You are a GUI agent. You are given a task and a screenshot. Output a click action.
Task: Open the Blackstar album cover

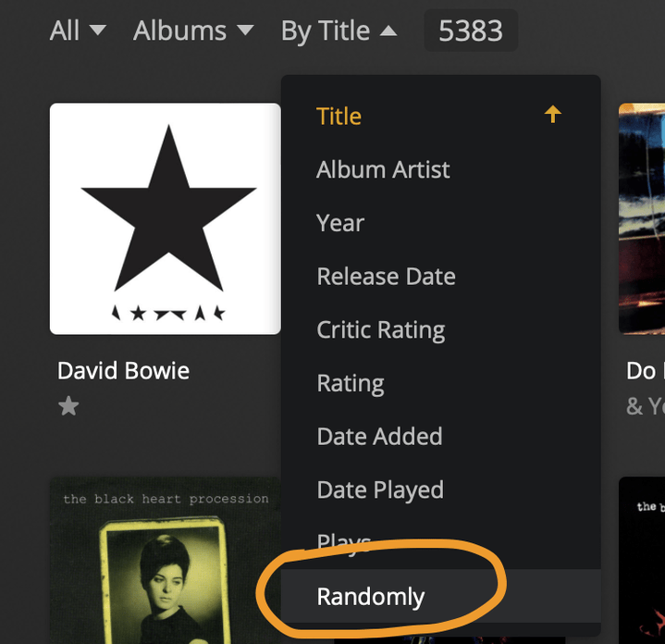click(165, 218)
